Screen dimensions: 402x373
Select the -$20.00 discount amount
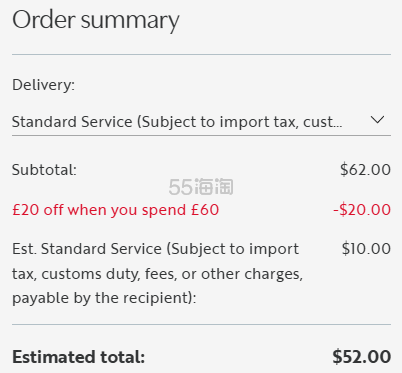(362, 210)
